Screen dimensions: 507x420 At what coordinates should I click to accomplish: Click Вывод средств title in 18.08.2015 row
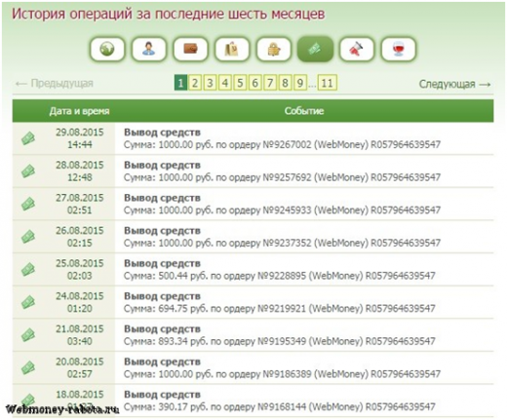[x=162, y=395]
